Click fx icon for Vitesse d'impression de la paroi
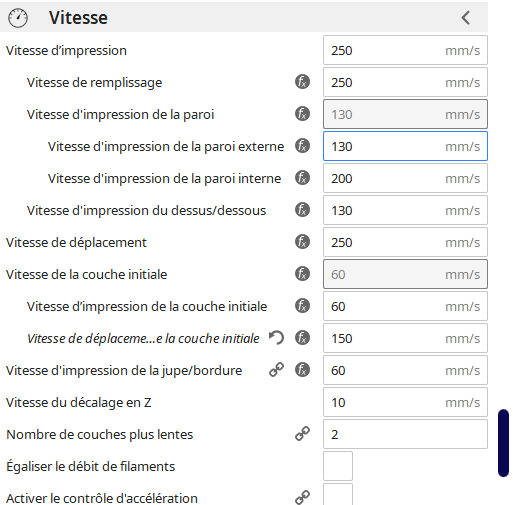513x505 pixels. point(302,114)
